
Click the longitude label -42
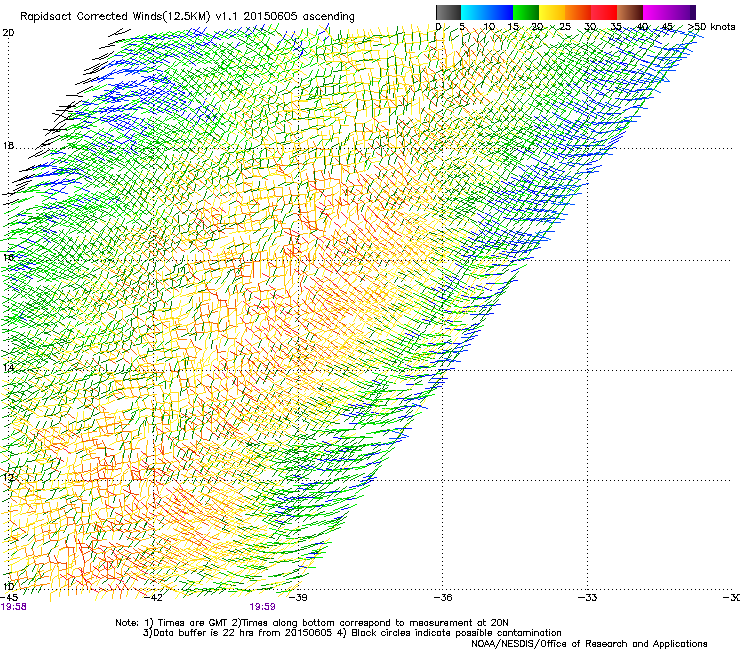[153, 598]
